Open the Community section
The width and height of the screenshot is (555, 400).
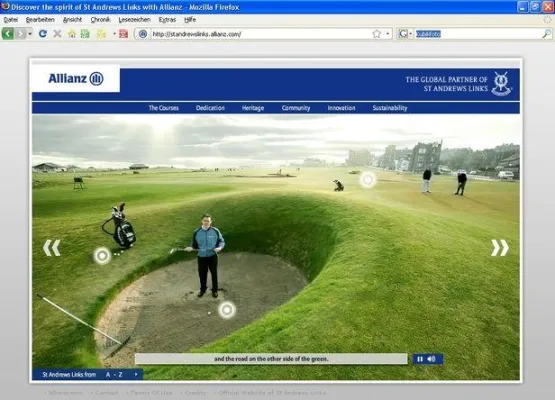coord(296,108)
